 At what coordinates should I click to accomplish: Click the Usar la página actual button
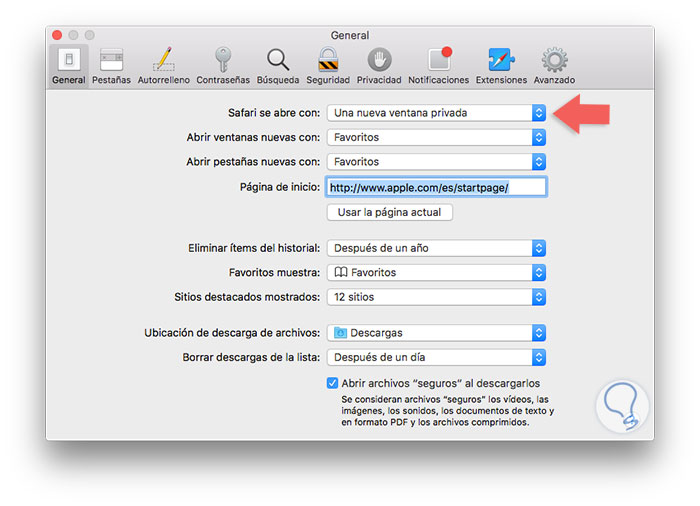(x=389, y=212)
